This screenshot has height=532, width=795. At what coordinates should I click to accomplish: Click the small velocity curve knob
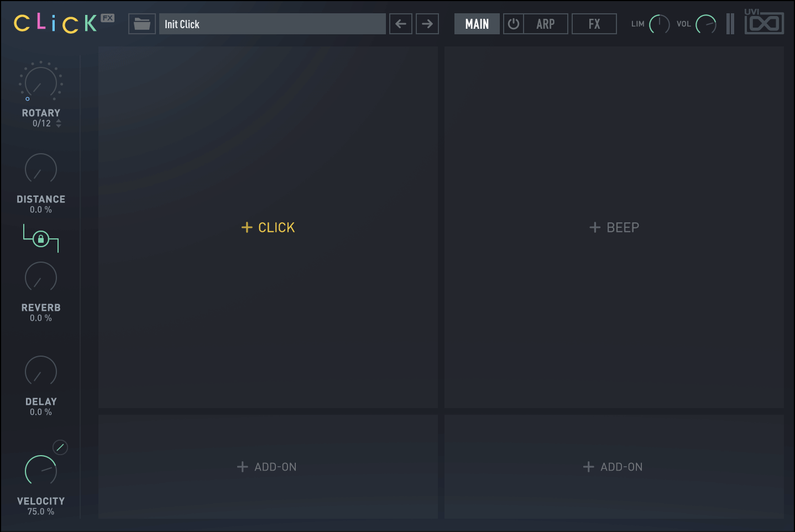coord(60,447)
